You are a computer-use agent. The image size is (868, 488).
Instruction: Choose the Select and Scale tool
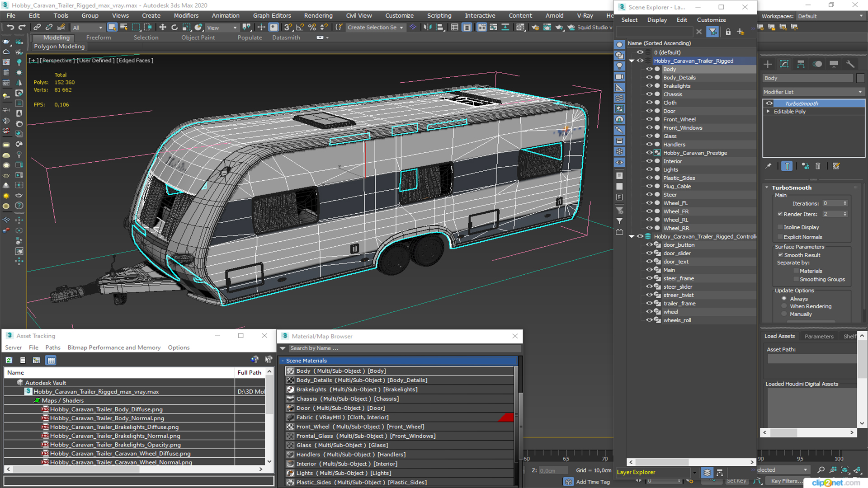186,28
